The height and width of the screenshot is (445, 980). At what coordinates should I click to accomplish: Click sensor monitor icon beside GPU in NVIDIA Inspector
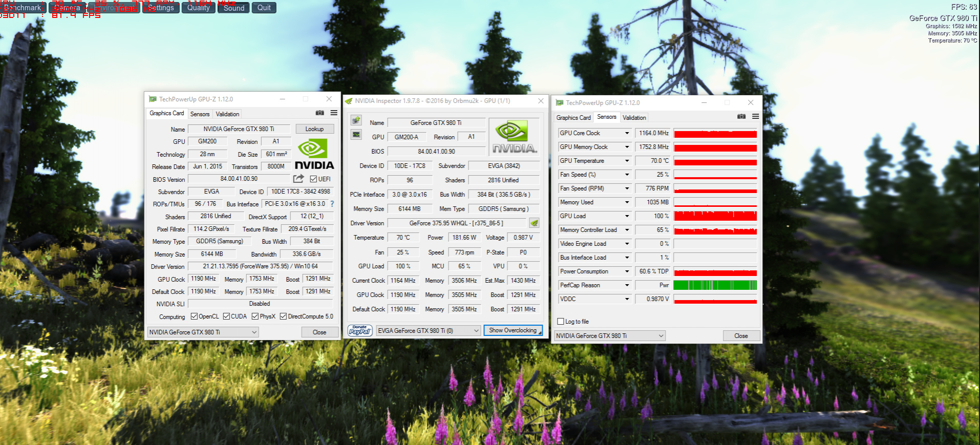coord(356,135)
